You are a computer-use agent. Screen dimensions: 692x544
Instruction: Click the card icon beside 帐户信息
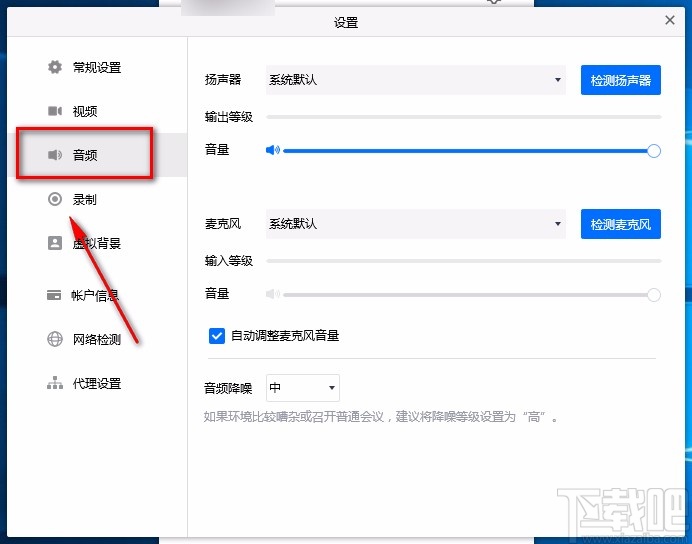click(54, 295)
